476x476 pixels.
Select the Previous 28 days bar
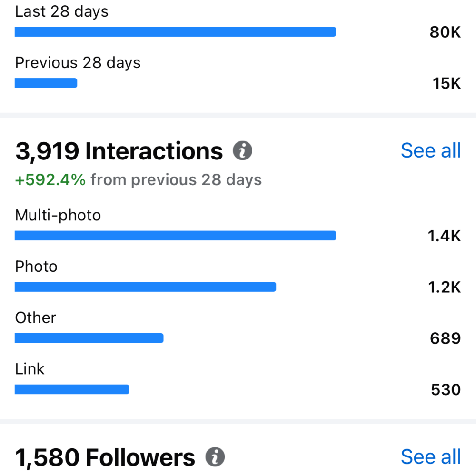point(46,83)
